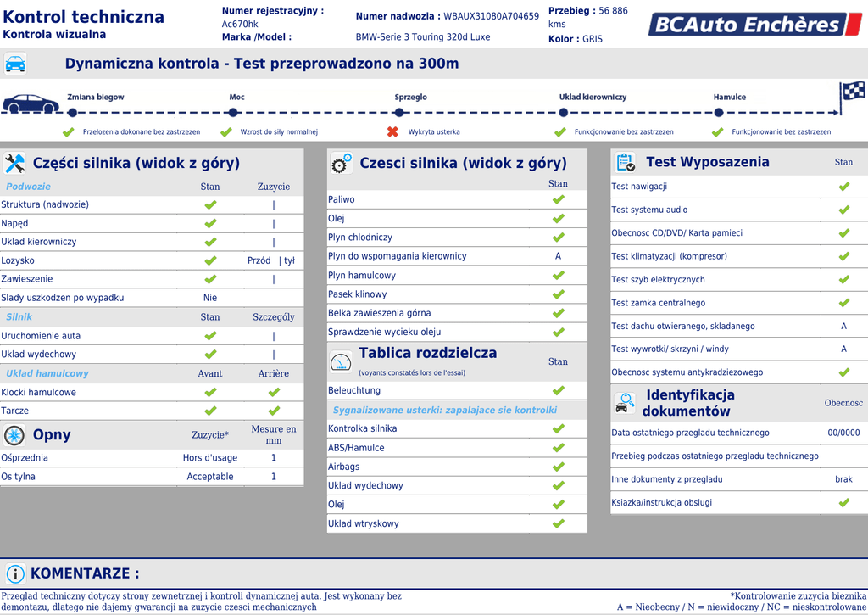868x615 pixels.
Task: Click the clipboard icon by Test Wyposazenia
Action: pos(625,162)
